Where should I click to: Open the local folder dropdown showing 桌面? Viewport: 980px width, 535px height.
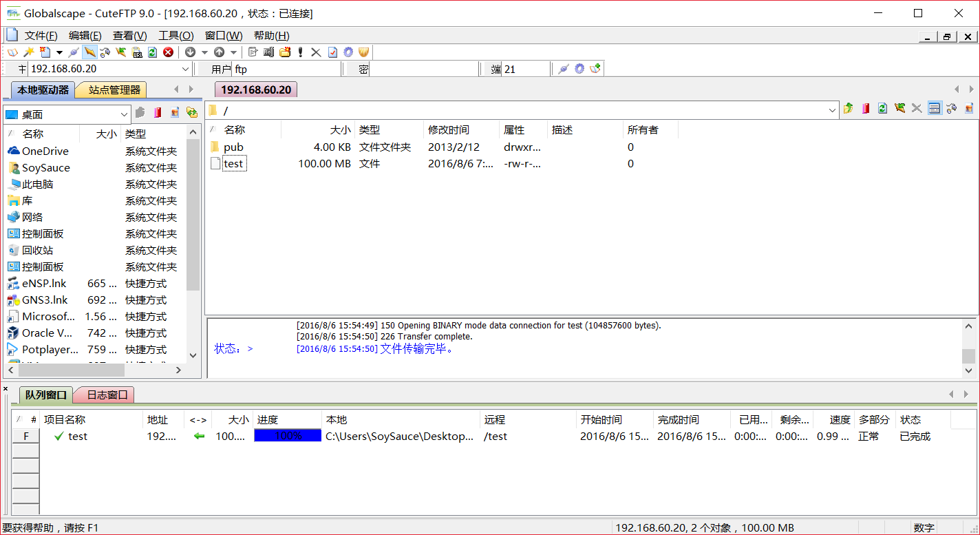click(124, 114)
